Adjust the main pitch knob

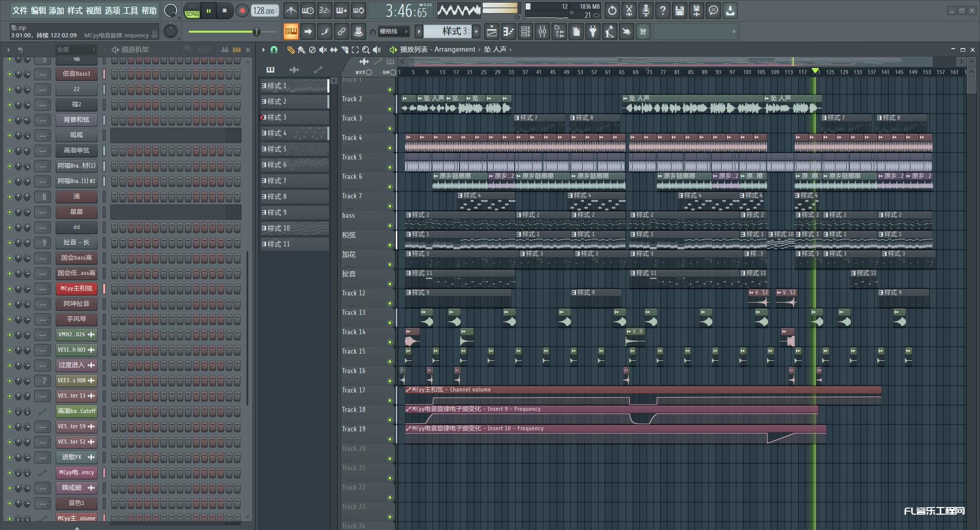pyautogui.click(x=171, y=32)
